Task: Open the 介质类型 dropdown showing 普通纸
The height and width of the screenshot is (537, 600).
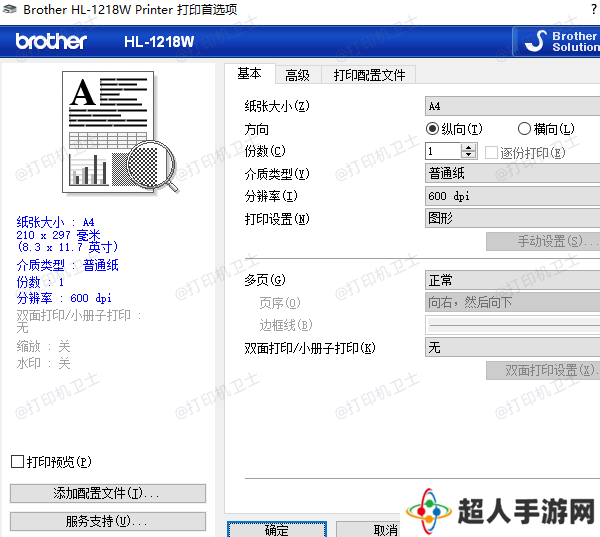Action: click(512, 173)
